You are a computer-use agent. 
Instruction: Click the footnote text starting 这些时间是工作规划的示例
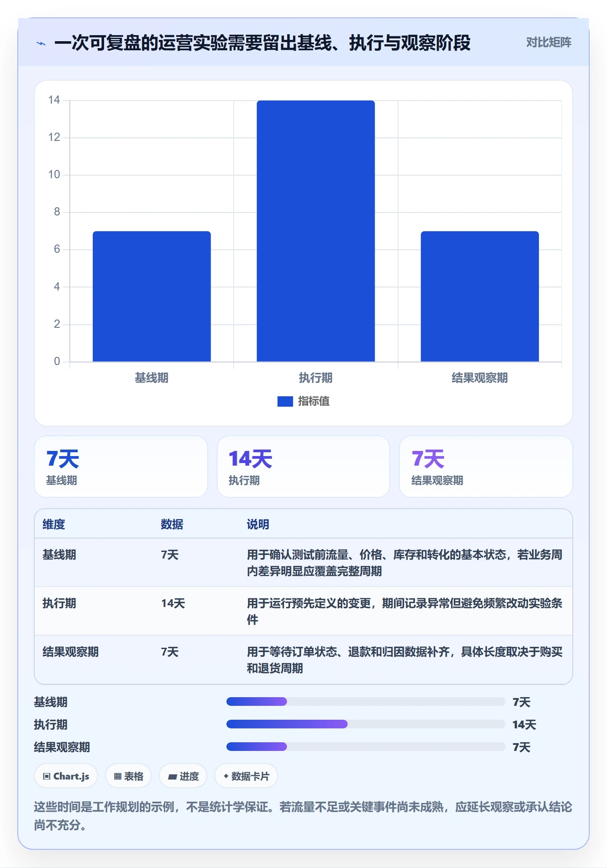(303, 816)
